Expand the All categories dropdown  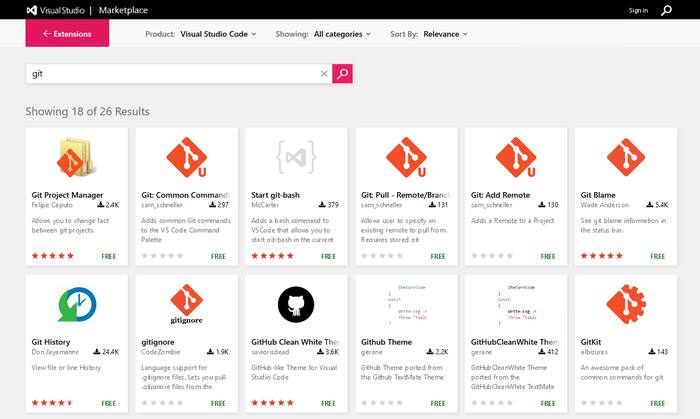click(342, 34)
